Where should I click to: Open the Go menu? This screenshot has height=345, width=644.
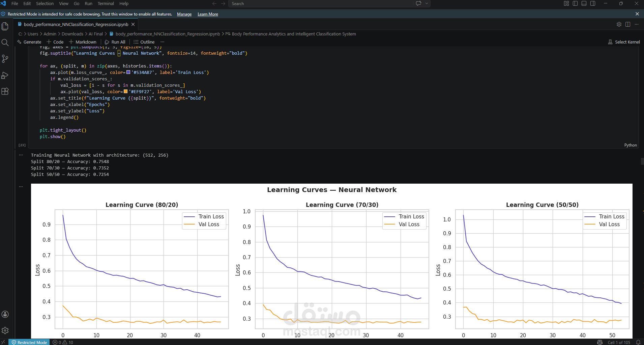(77, 4)
